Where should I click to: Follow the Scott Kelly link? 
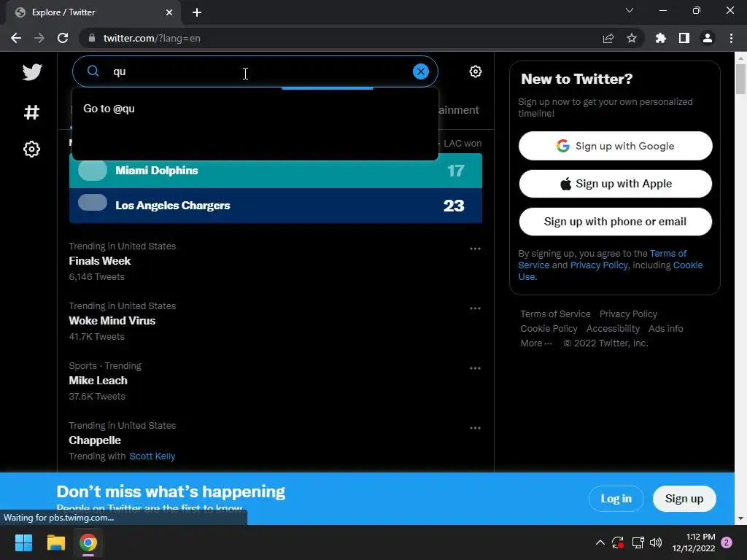152,456
